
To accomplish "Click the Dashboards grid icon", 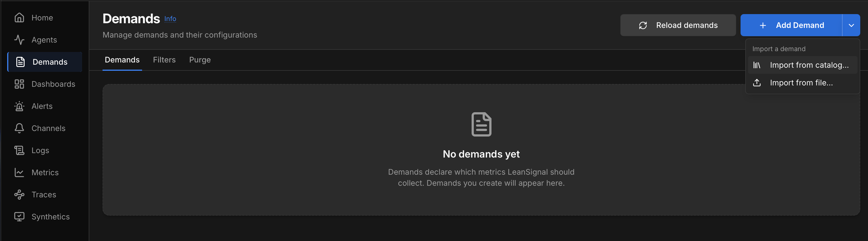I will [19, 84].
